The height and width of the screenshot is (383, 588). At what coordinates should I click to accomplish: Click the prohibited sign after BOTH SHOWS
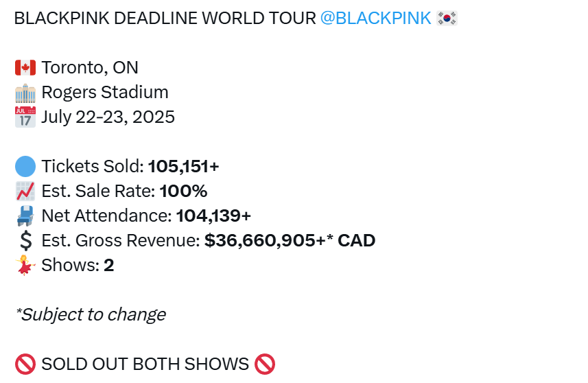[265, 364]
